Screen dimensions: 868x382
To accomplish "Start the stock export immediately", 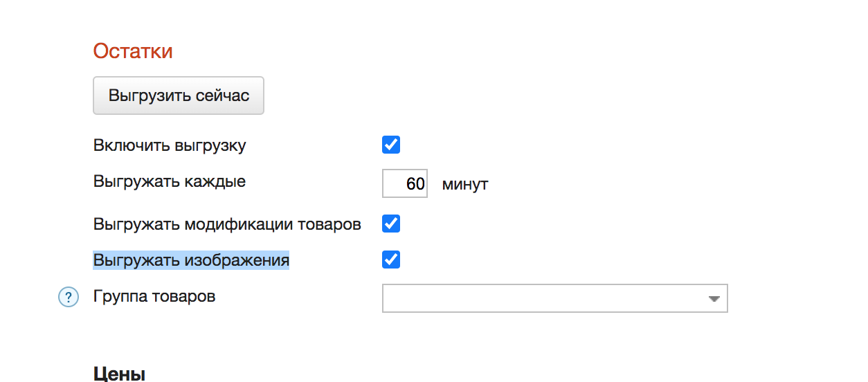I will (x=179, y=95).
